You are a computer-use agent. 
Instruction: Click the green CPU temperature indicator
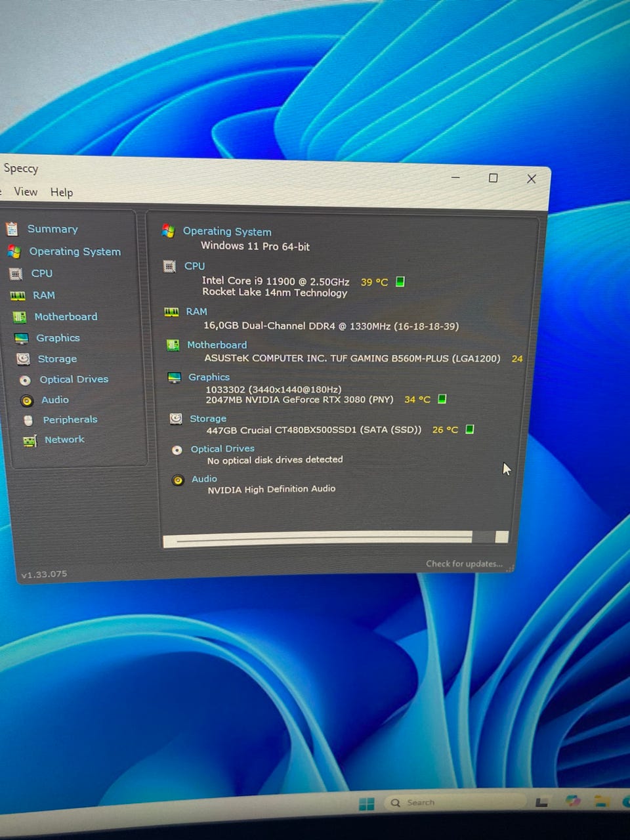pyautogui.click(x=400, y=282)
